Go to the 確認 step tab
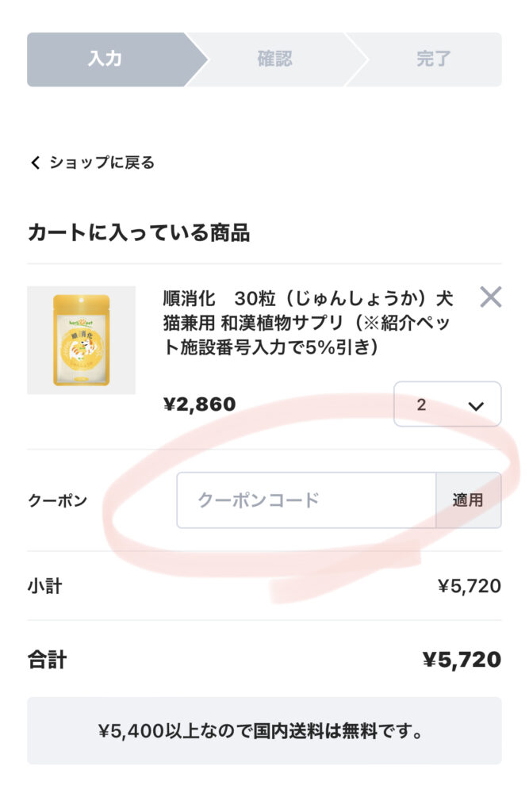 (274, 59)
